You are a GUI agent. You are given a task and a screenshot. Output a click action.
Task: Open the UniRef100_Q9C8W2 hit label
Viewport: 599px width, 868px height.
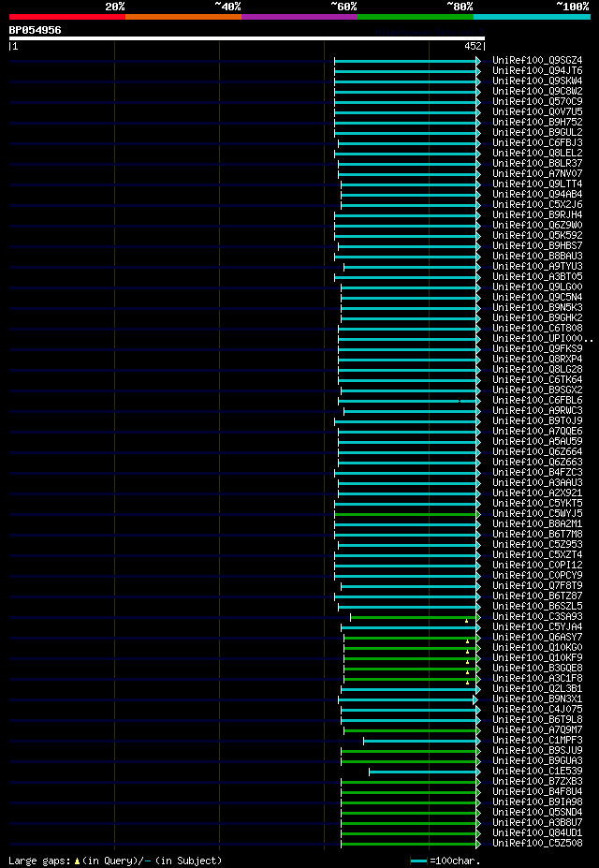point(537,92)
